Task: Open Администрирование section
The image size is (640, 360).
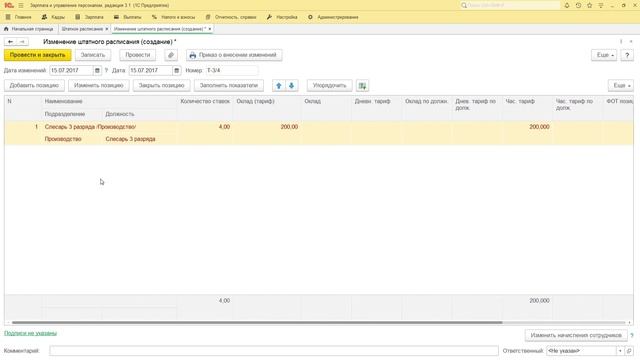Action: [333, 17]
